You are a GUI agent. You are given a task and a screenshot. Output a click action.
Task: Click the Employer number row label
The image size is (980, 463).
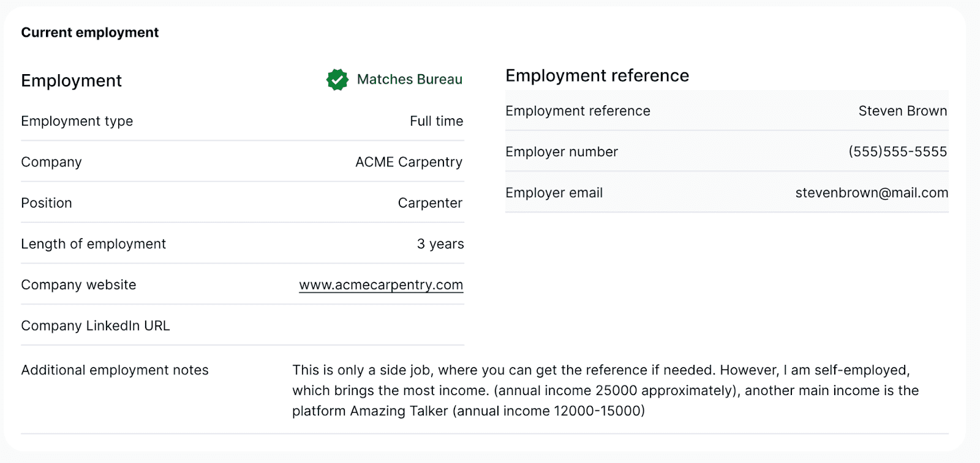(562, 152)
